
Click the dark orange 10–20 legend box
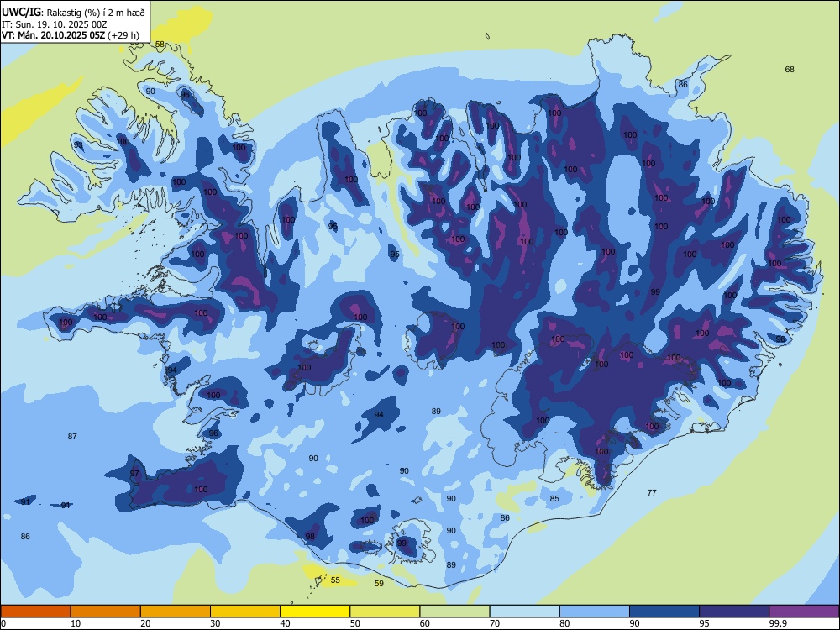click(x=106, y=612)
